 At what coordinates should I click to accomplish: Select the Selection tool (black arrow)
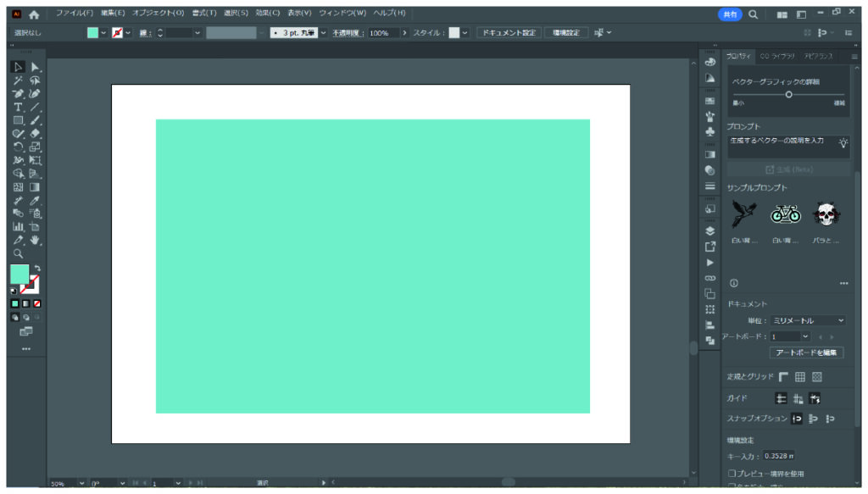click(x=18, y=67)
